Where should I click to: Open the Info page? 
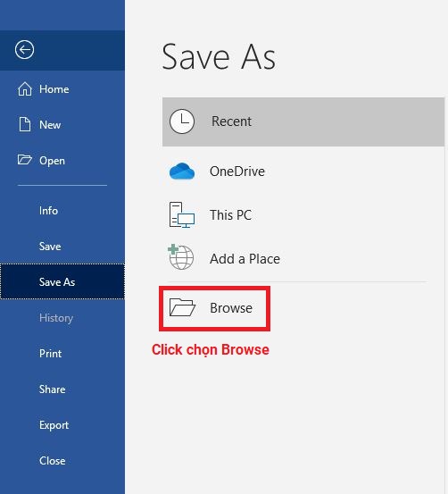[48, 211]
